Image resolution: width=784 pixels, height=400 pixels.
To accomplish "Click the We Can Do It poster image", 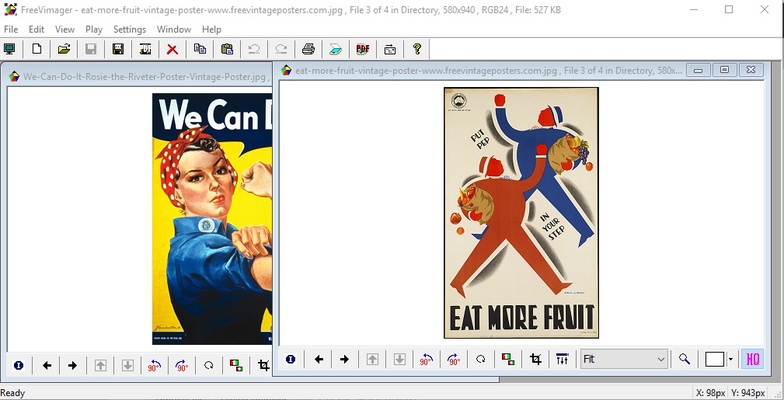I will tap(212, 219).
